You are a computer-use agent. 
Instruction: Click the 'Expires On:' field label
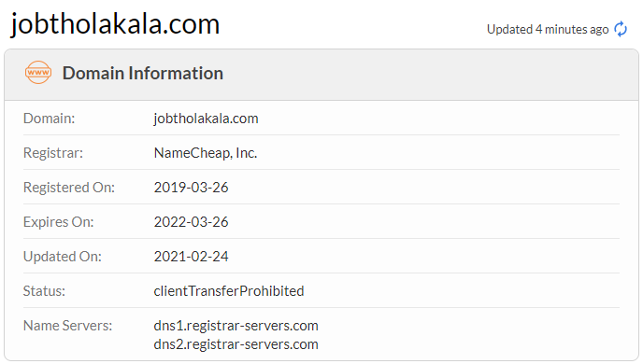pyautogui.click(x=59, y=221)
